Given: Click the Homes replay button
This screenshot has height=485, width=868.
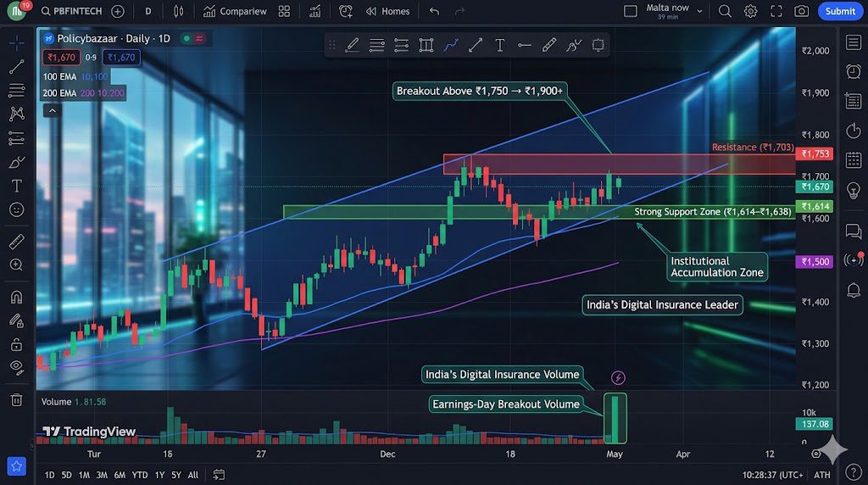Looking at the screenshot, I should 387,11.
